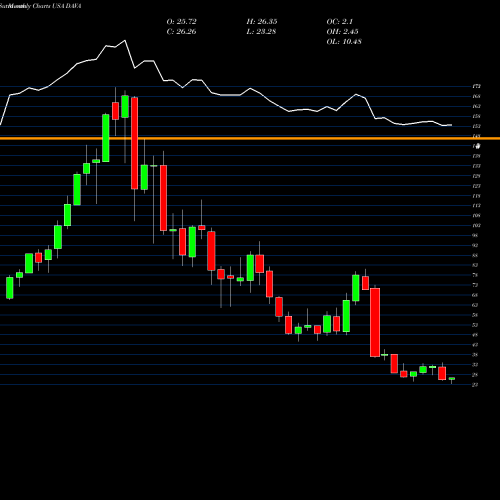Click the peak of the white moving average line

click(125, 40)
